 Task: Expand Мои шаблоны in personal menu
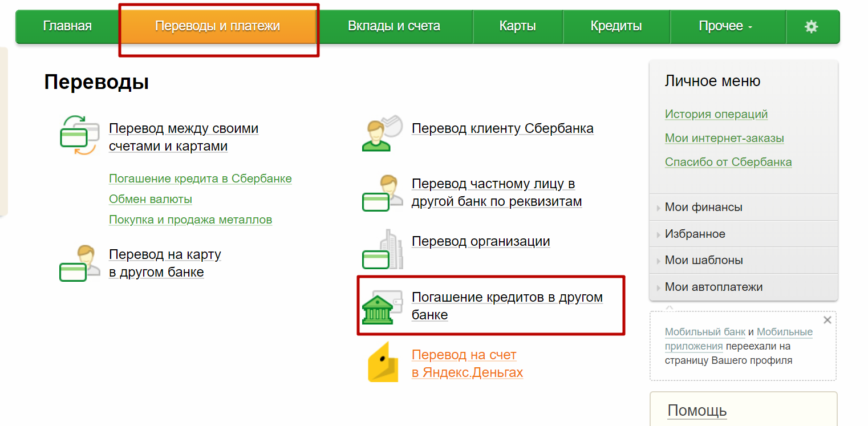pos(703,261)
